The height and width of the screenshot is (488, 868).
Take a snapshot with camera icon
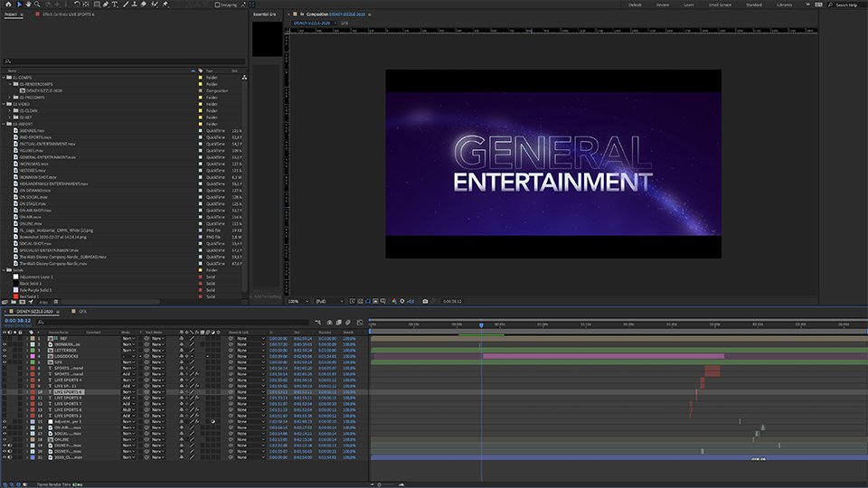click(425, 301)
